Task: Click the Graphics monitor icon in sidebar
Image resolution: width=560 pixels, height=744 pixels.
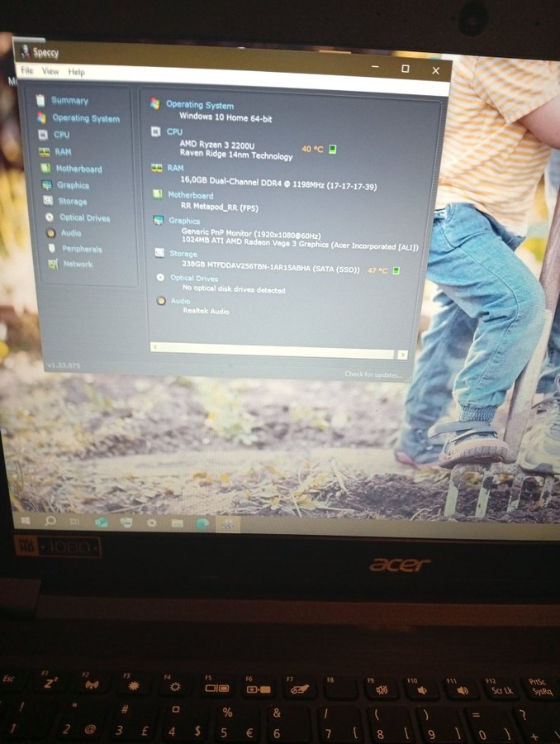Action: coord(46,185)
